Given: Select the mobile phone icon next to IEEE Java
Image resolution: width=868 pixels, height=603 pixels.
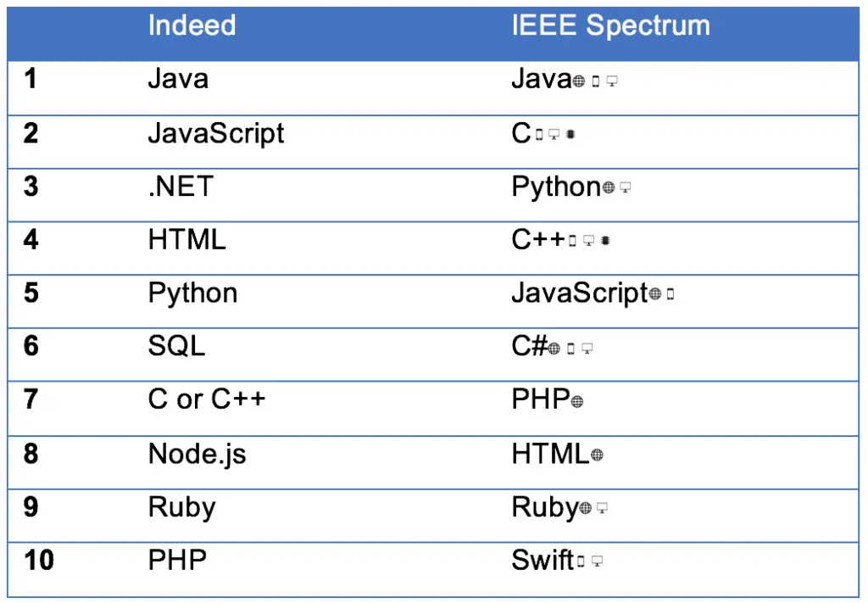Looking at the screenshot, I should pyautogui.click(x=595, y=81).
